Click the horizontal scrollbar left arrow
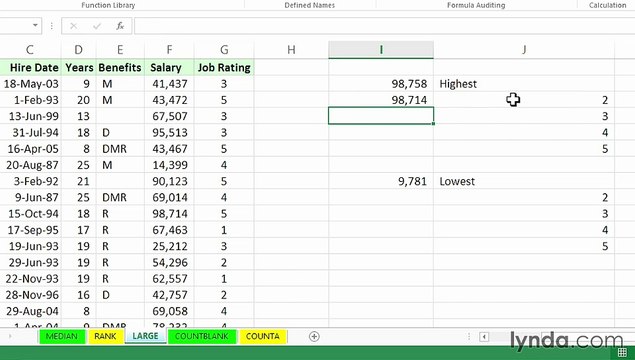Viewport: 635px width, 360px height. tap(484, 337)
